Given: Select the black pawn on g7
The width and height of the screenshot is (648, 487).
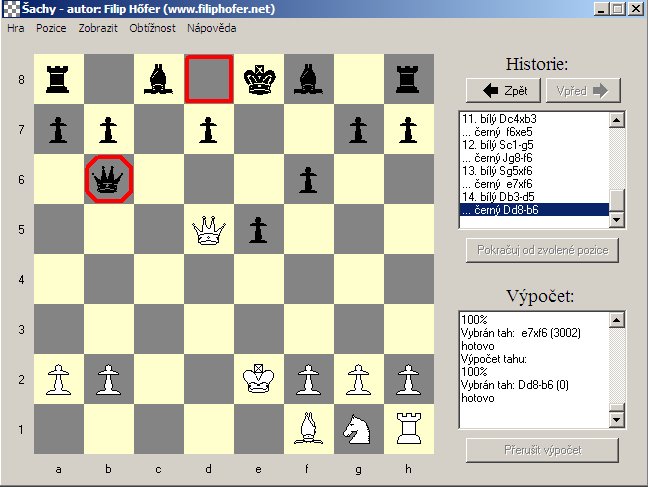Looking at the screenshot, I should point(358,130).
